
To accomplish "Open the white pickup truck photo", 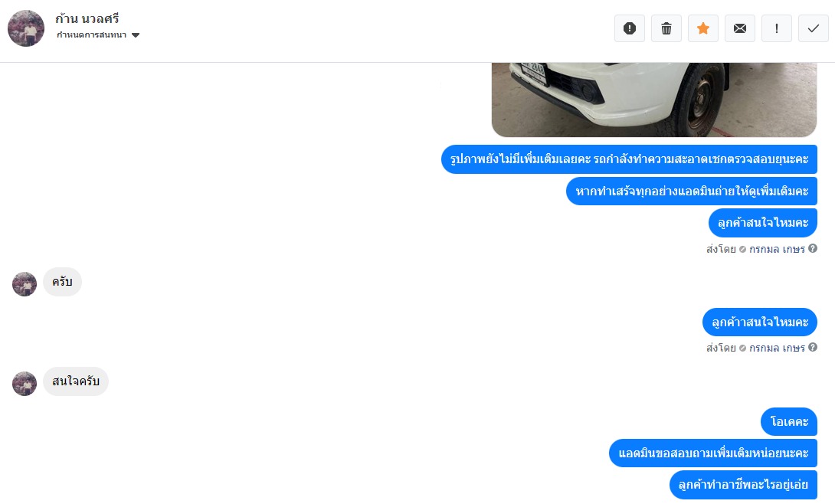I will pyautogui.click(x=654, y=100).
